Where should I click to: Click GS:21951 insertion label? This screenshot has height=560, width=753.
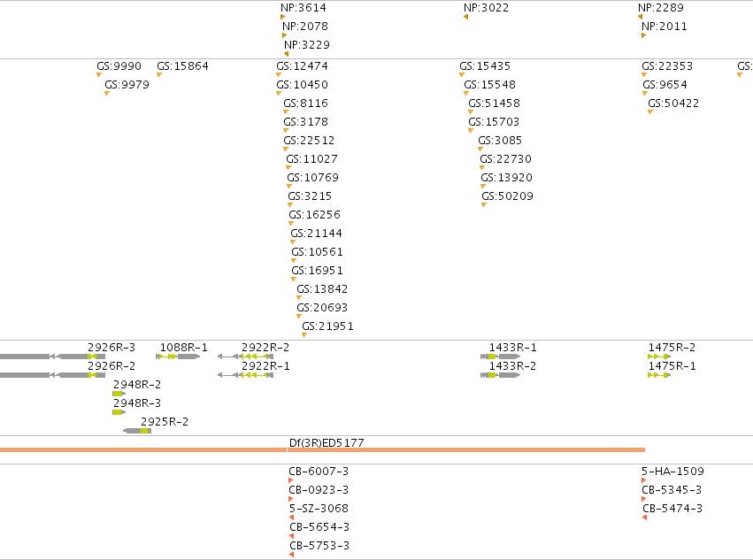pyautogui.click(x=328, y=327)
